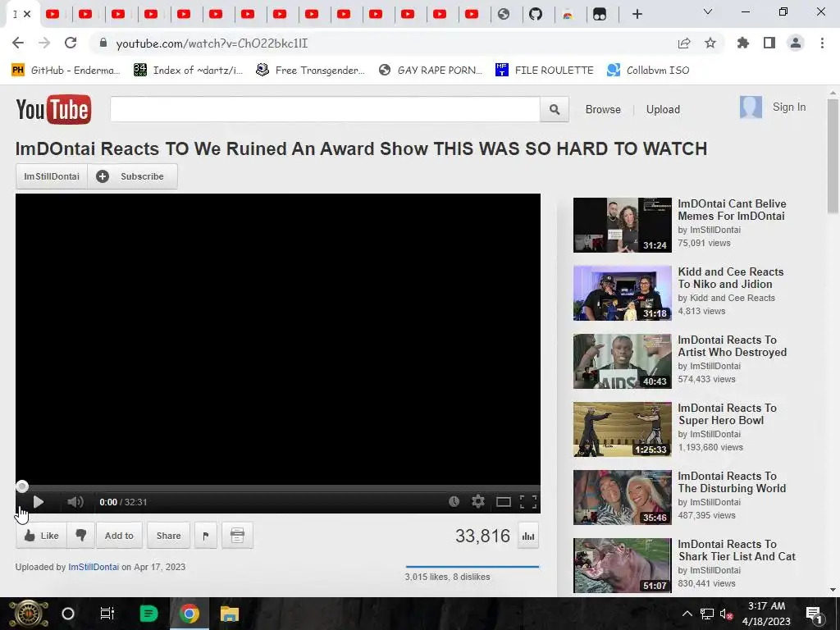Open the Add to menu

pyautogui.click(x=119, y=536)
